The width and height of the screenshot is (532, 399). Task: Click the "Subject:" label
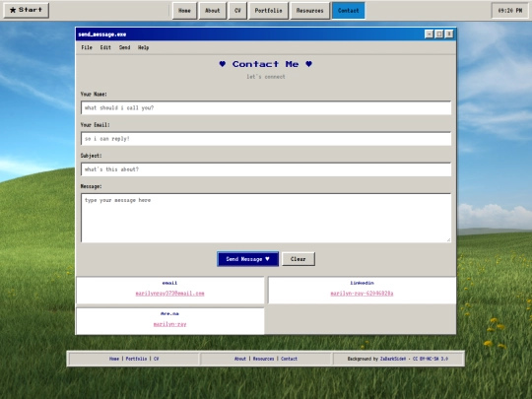pyautogui.click(x=91, y=156)
